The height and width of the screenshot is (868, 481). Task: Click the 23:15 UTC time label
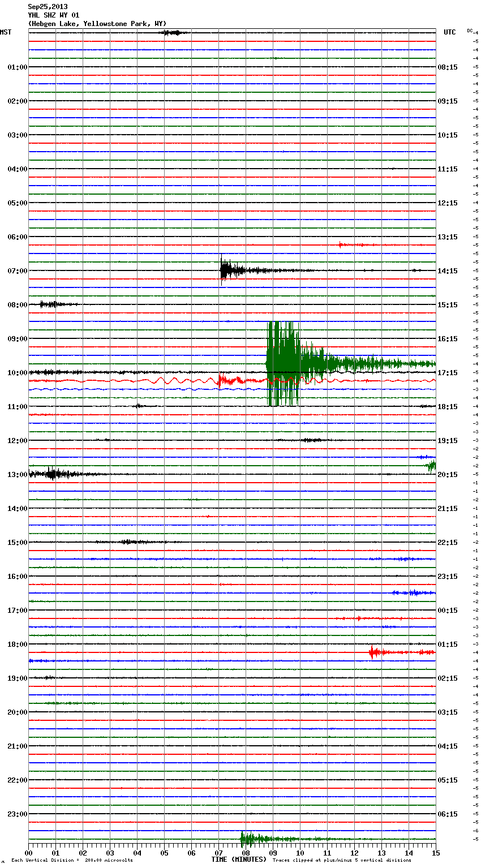pos(448,577)
